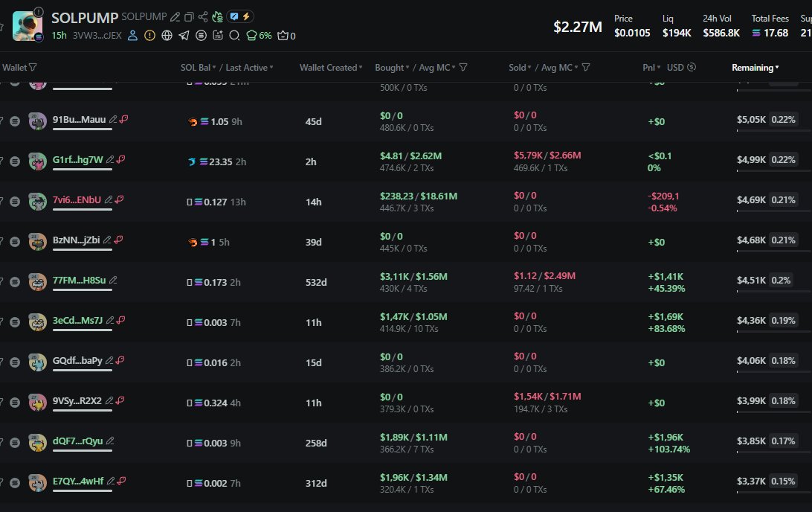
Task: Edit the name of wallet G1rf...hg7W
Action: (x=110, y=159)
